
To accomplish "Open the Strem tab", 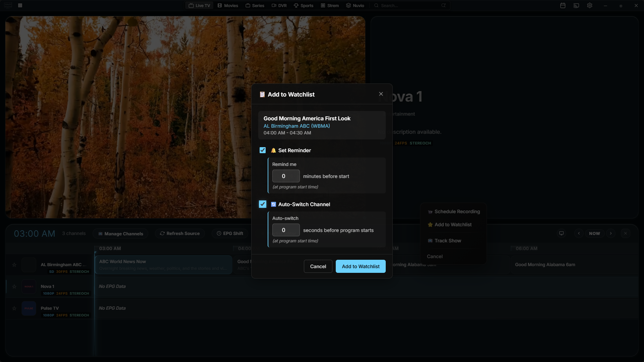I will (330, 5).
